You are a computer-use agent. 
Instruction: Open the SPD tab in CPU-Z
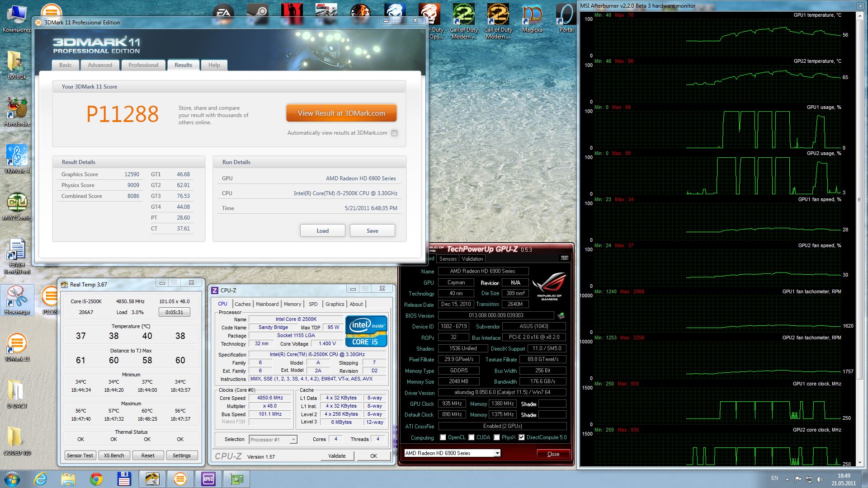(x=313, y=304)
